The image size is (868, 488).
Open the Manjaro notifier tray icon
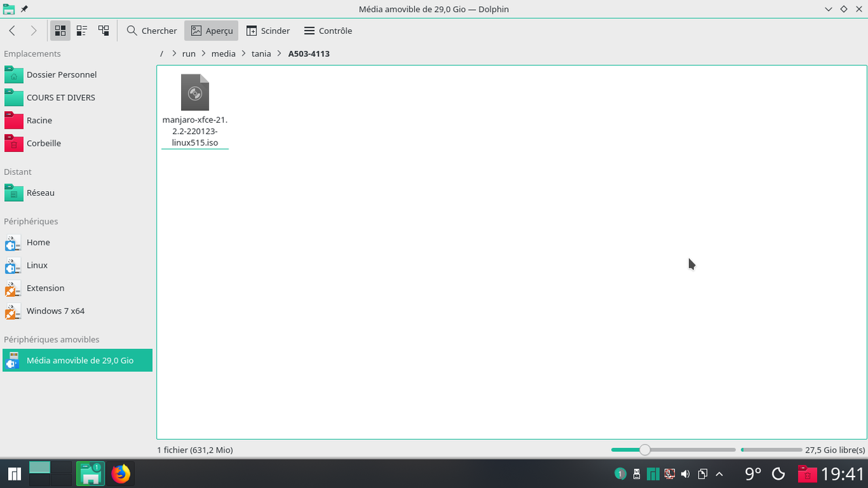click(x=653, y=473)
